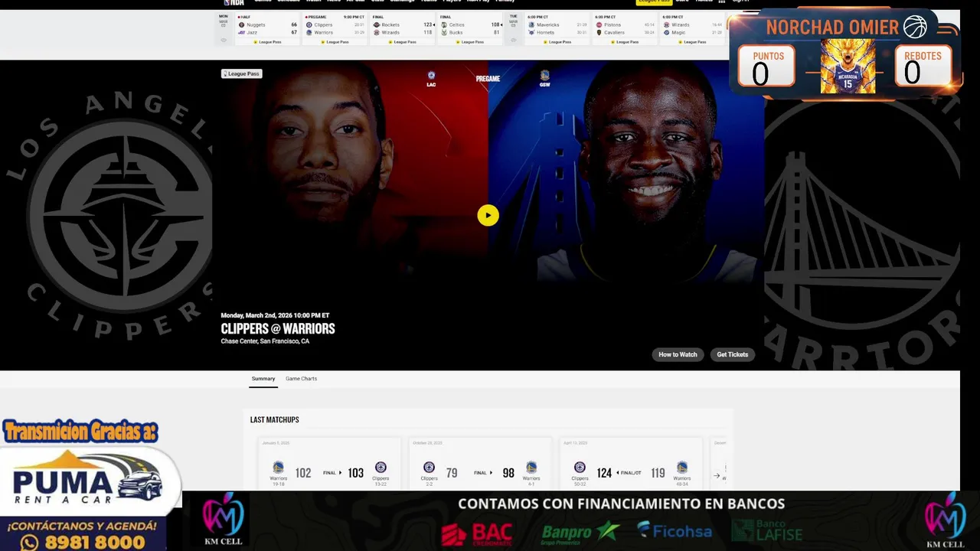Click the Warriors logo in the pregame scoreboard card
This screenshot has width=980, height=551.
tap(309, 32)
